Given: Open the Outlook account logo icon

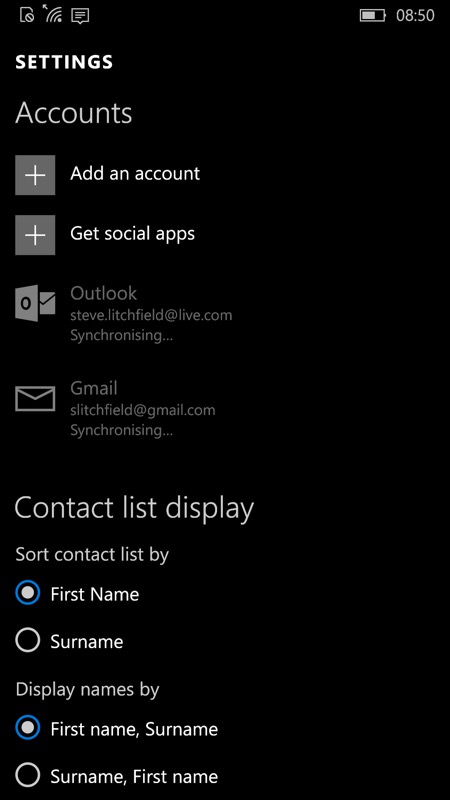Looking at the screenshot, I should tap(35, 304).
